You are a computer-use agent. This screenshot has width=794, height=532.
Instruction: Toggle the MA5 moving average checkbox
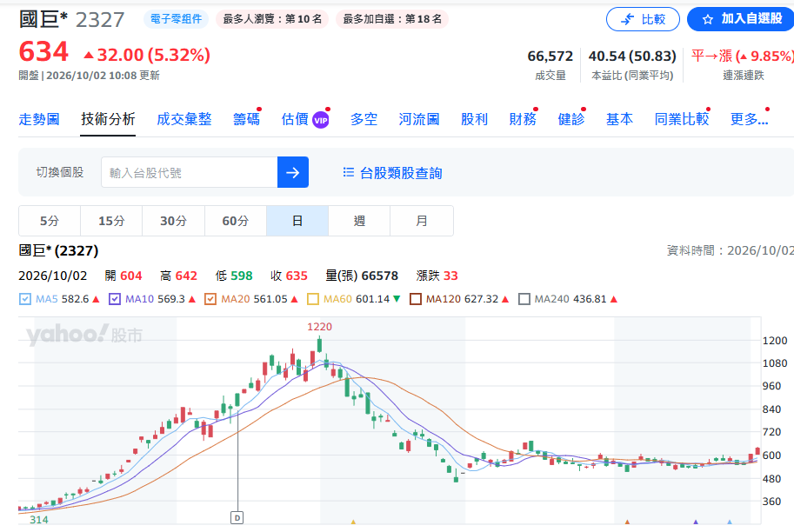point(25,299)
